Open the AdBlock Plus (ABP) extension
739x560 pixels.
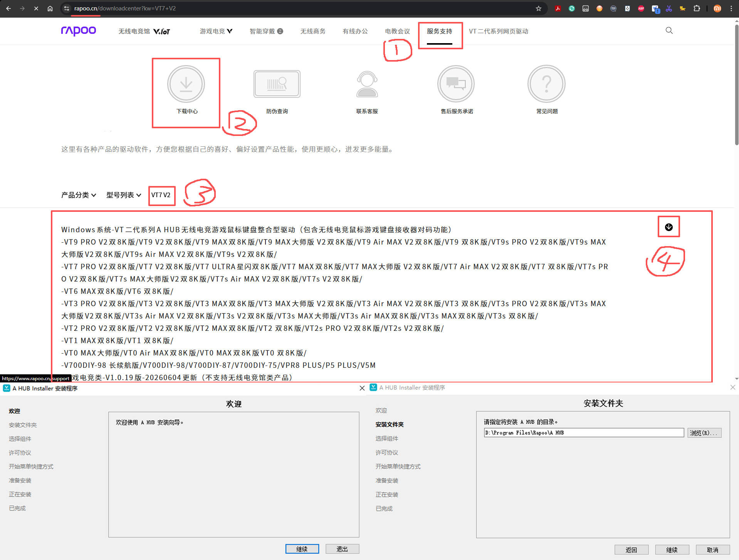click(641, 8)
